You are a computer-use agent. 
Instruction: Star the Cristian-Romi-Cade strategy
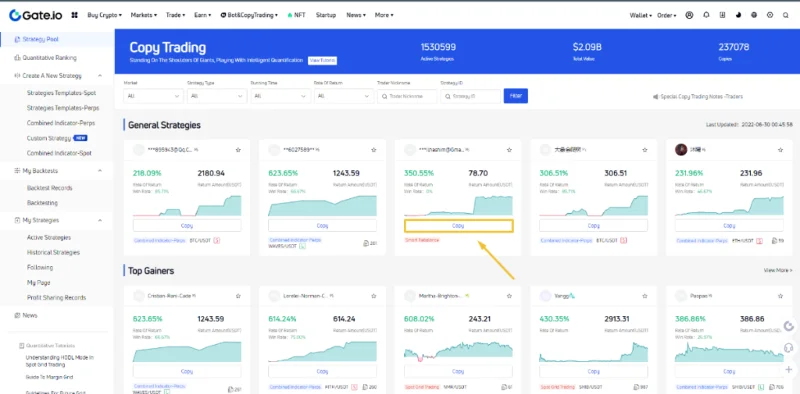point(238,296)
